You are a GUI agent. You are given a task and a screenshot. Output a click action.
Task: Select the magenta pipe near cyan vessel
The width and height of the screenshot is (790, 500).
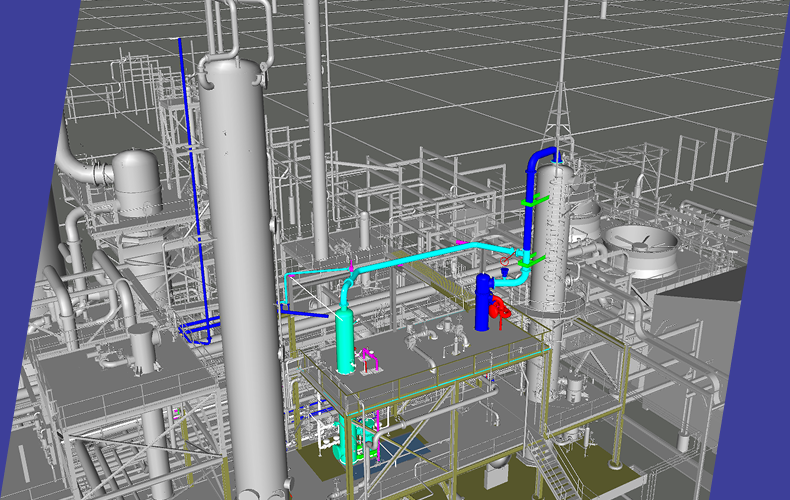pyautogui.click(x=370, y=359)
